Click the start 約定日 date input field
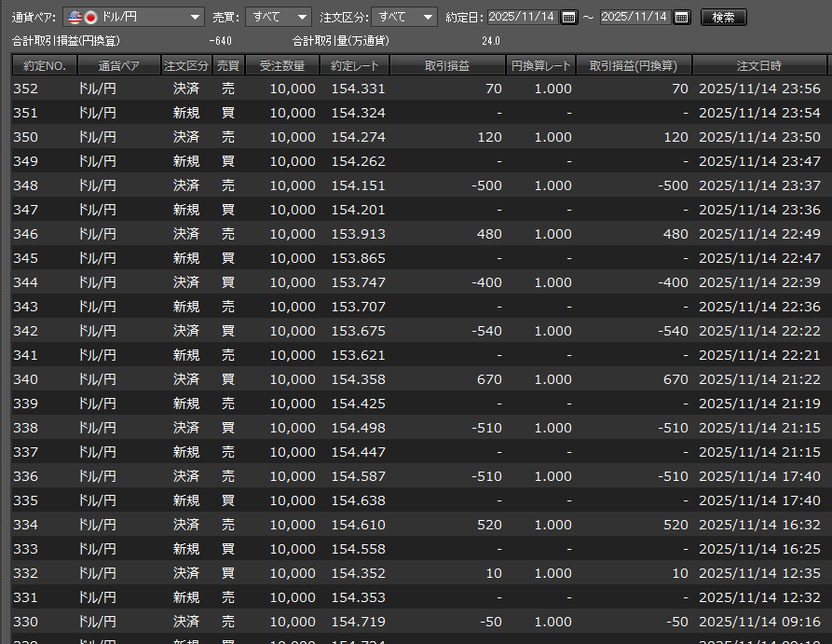This screenshot has width=832, height=644. click(522, 18)
